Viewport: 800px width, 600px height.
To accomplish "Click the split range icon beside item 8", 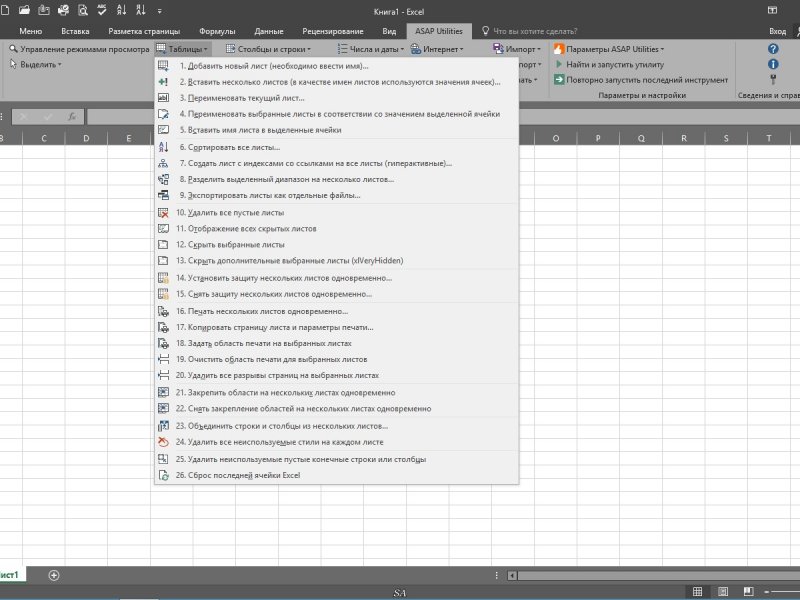I will 163,179.
